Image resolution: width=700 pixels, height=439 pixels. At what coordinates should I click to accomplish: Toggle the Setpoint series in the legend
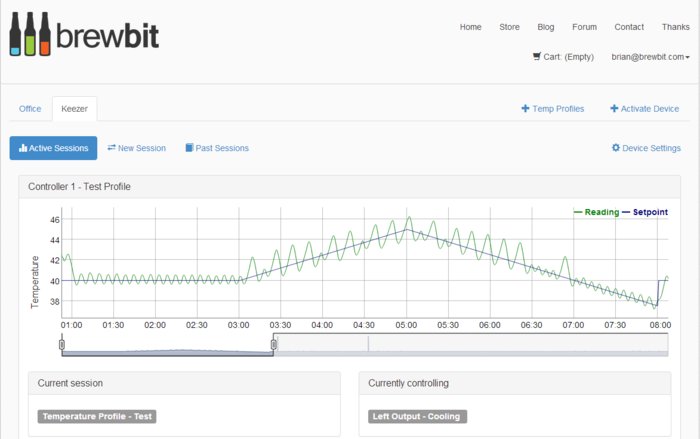point(645,212)
